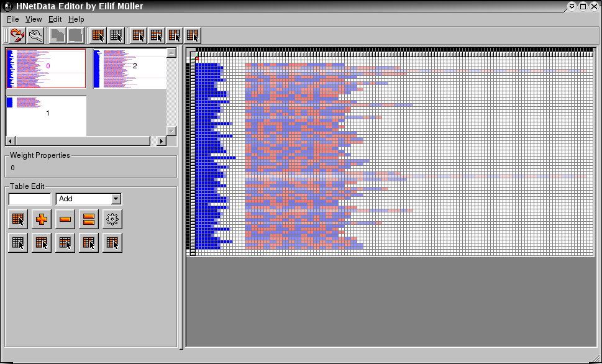Click the gear button in Table Edit

point(112,219)
